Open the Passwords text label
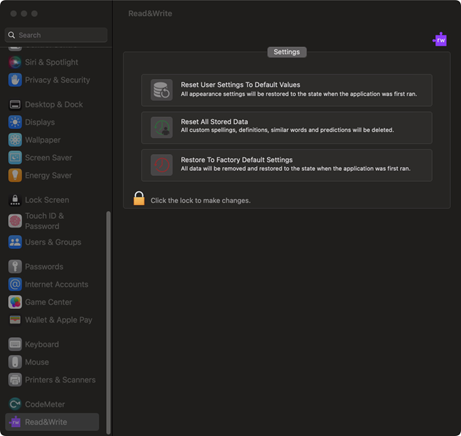The image size is (461, 436). click(x=44, y=267)
